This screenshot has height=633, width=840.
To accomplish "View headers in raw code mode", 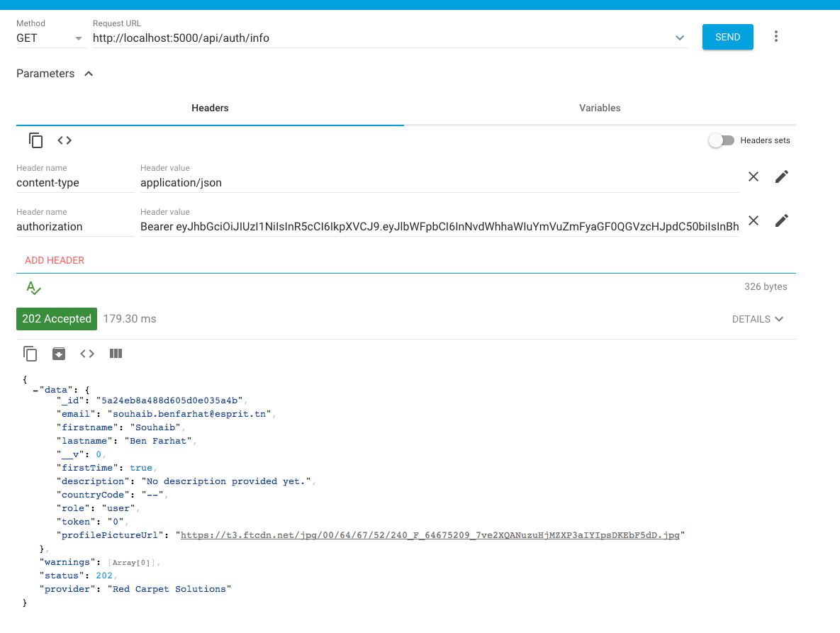I will 64,140.
